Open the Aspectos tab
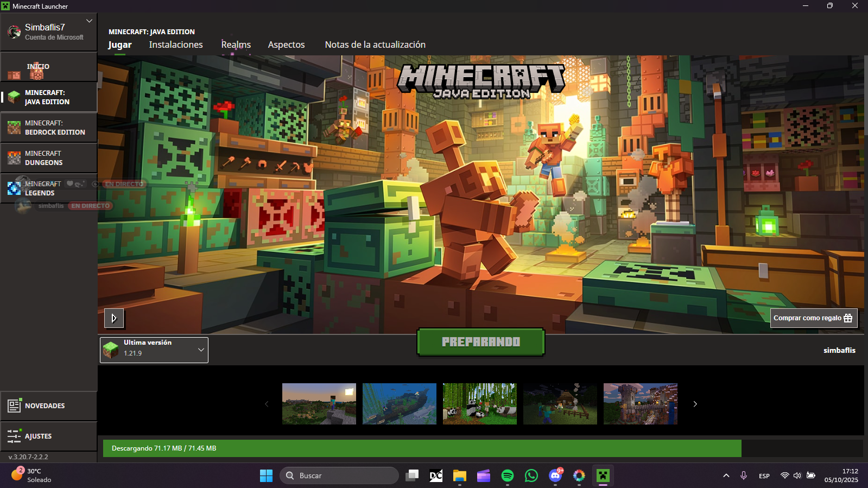Screen dimensions: 868x488 (287, 45)
